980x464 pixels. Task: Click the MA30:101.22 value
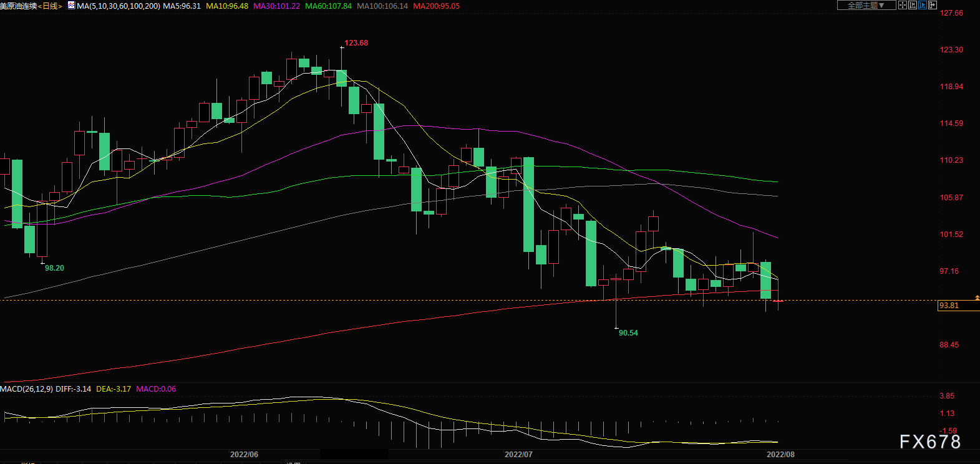click(x=276, y=6)
